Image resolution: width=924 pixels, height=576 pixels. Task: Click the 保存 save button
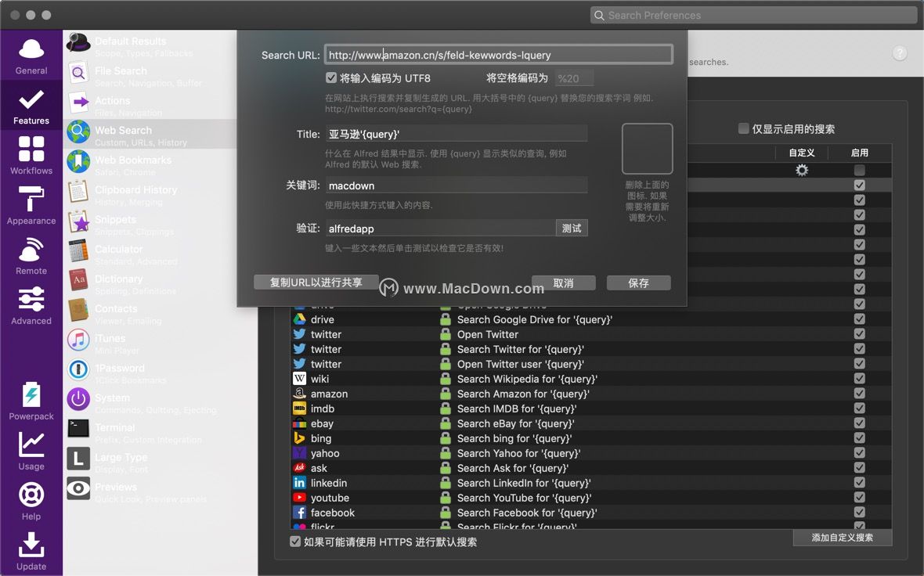point(638,283)
